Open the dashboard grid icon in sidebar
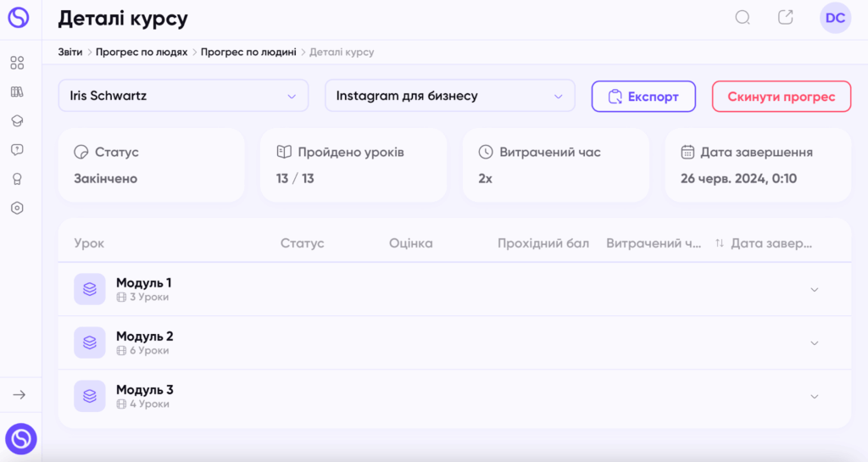 [x=17, y=63]
